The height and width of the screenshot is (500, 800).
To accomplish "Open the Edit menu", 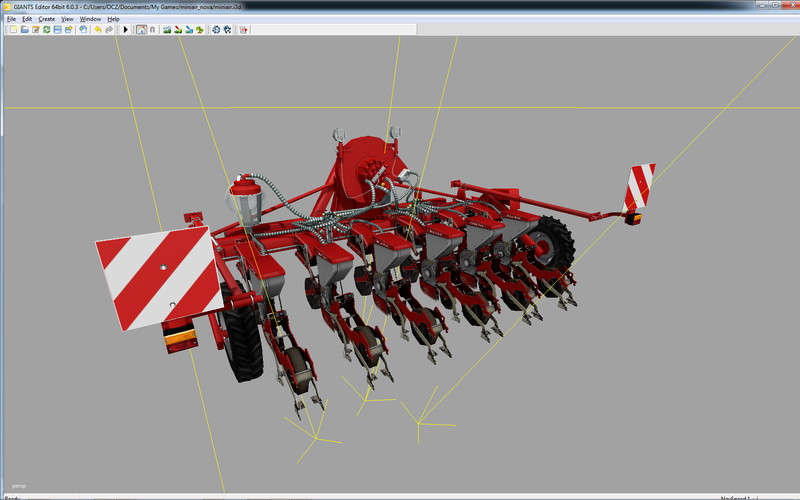I will pos(27,19).
